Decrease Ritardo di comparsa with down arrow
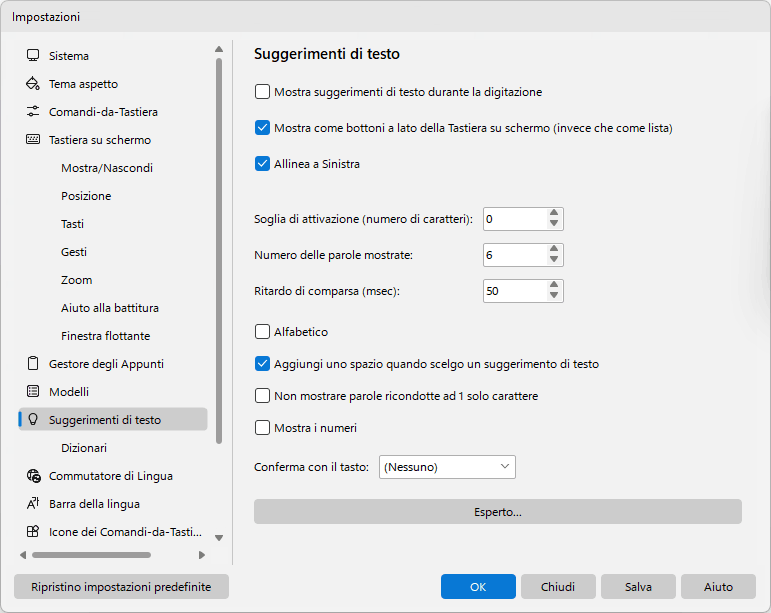Viewport: 771px width, 613px height. (554, 296)
